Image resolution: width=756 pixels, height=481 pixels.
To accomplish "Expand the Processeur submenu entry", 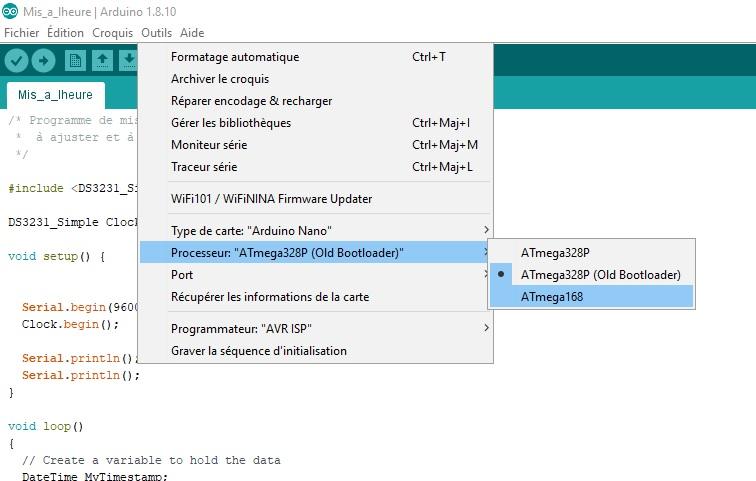I will click(316, 253).
